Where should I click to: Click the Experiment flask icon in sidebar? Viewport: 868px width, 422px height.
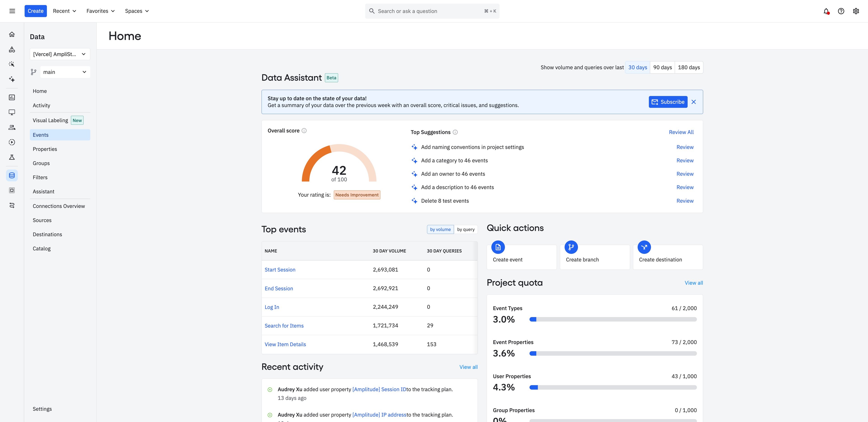(x=12, y=157)
